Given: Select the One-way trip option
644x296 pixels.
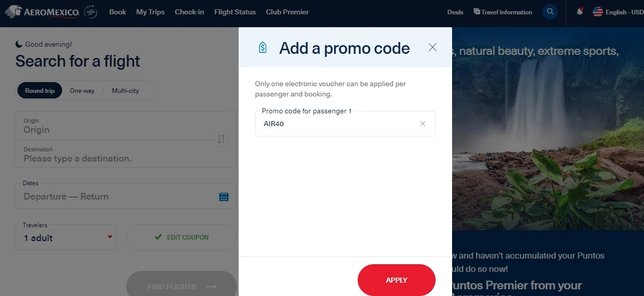Looking at the screenshot, I should [x=82, y=91].
